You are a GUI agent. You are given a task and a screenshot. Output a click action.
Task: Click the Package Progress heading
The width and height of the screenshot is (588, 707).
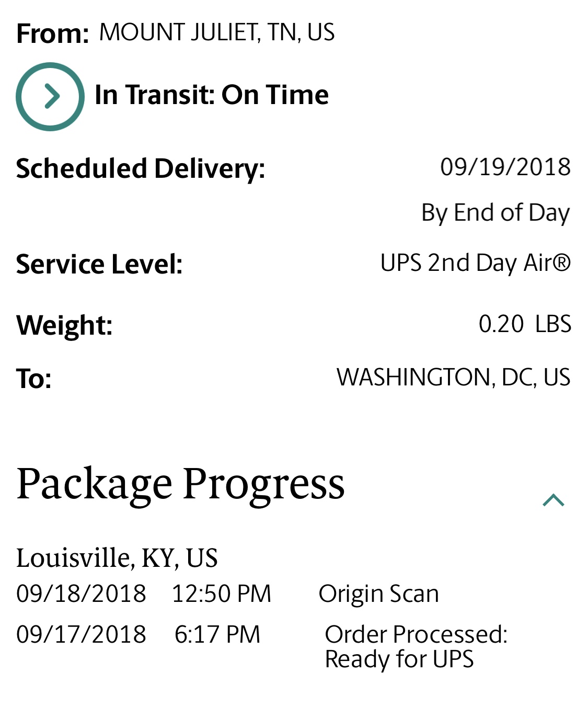click(x=180, y=484)
